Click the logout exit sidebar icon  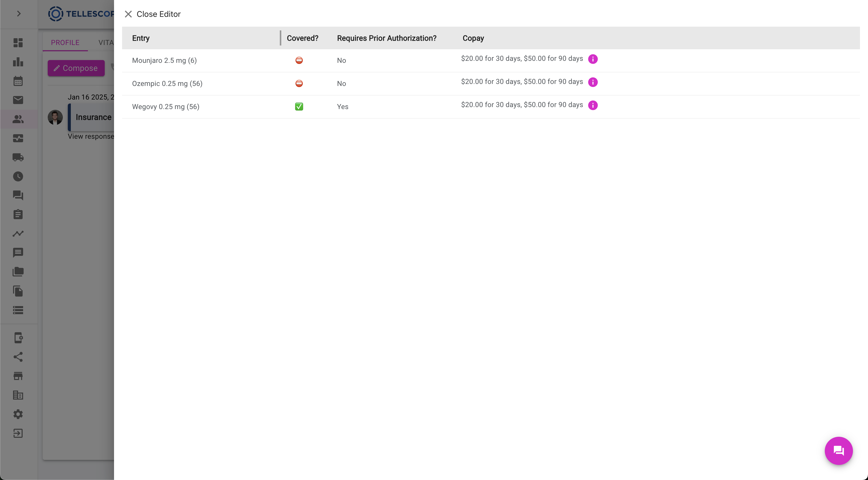click(x=18, y=434)
